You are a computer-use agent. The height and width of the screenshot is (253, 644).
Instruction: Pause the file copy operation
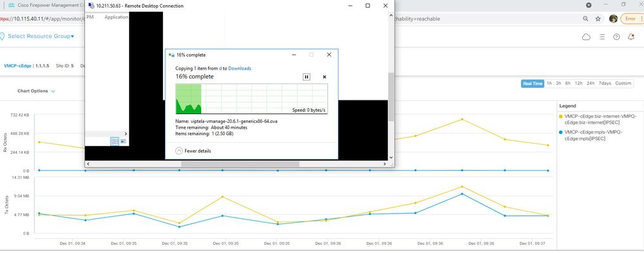(306, 77)
